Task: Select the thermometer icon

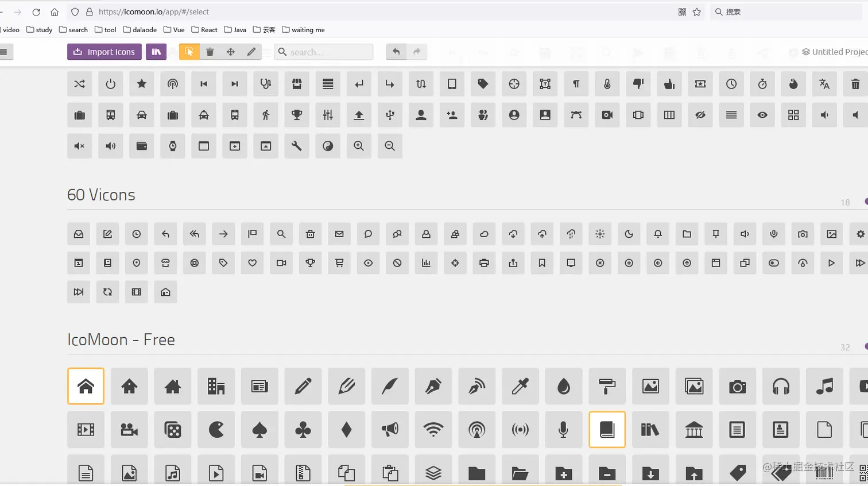Action: point(607,84)
